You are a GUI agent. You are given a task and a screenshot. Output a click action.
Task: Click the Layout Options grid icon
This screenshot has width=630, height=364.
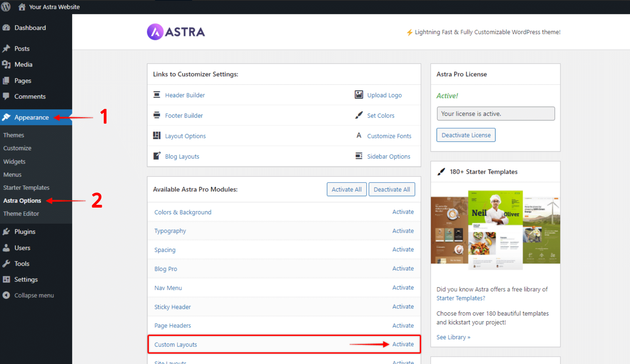pyautogui.click(x=157, y=135)
